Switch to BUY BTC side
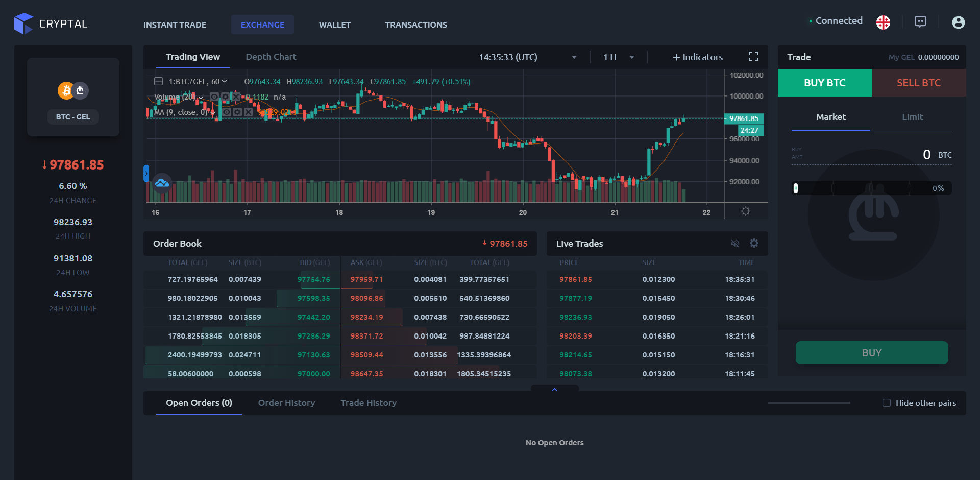Viewport: 980px width, 480px height. [825, 83]
